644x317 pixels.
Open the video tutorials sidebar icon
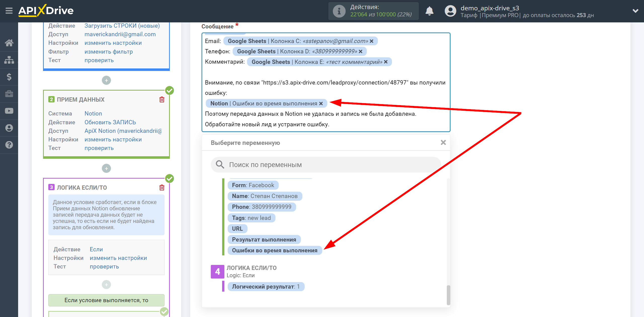9,111
